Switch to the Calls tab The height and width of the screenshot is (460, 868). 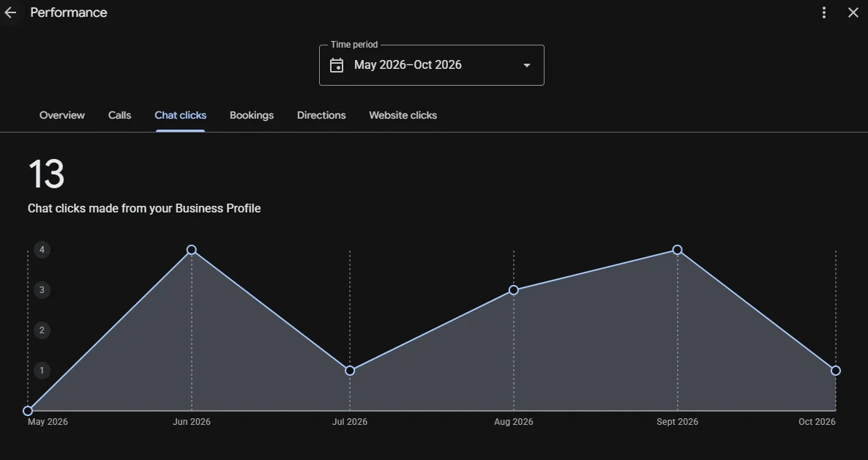pos(119,115)
